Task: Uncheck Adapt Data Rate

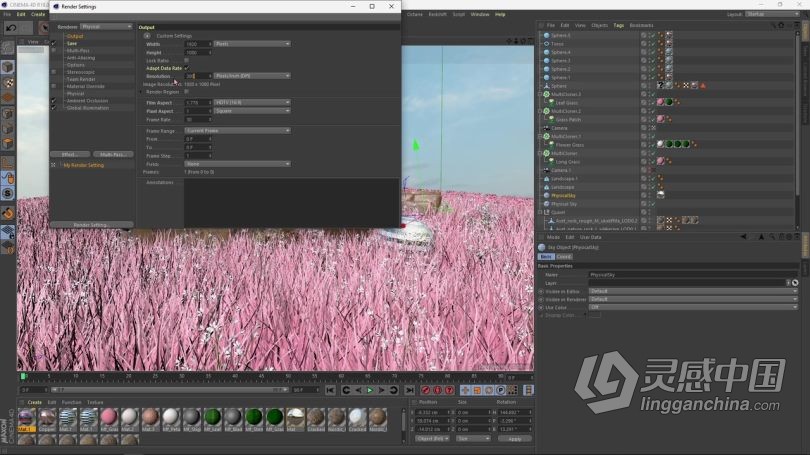Action: tap(186, 68)
